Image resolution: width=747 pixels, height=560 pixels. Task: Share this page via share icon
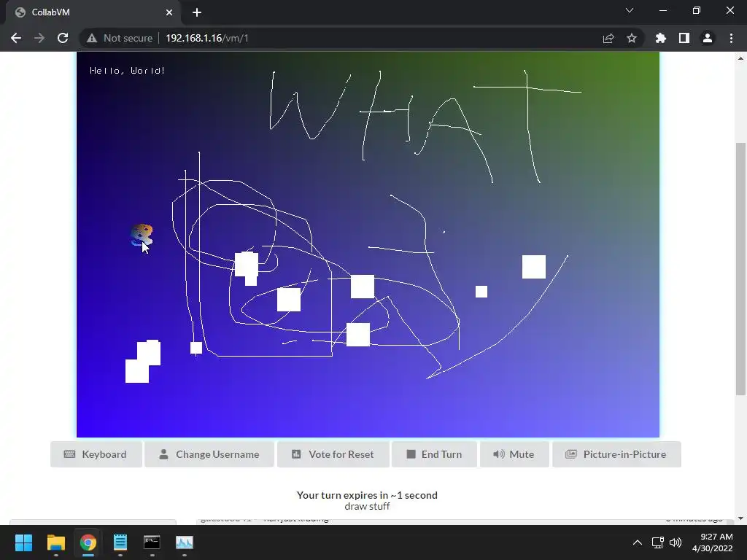pyautogui.click(x=608, y=38)
